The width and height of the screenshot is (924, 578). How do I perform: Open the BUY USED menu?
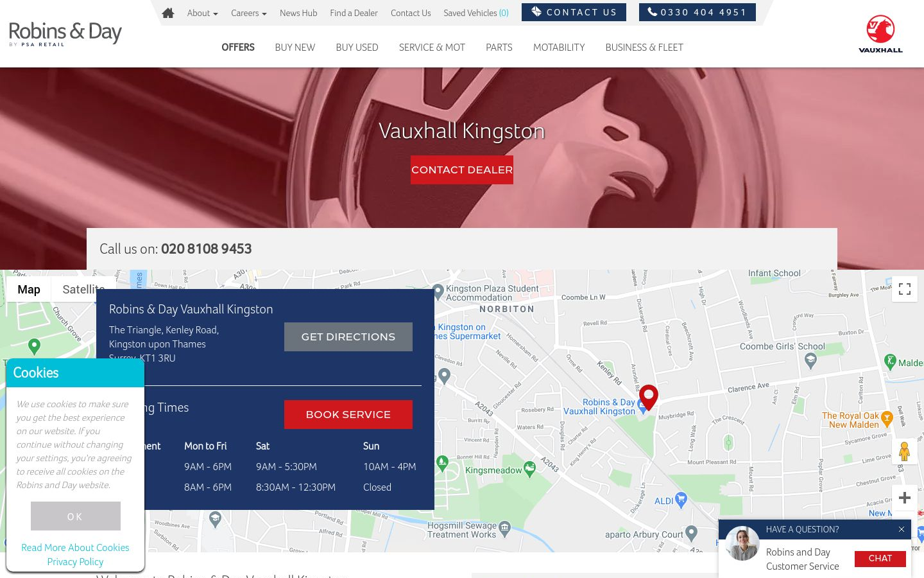click(x=357, y=48)
